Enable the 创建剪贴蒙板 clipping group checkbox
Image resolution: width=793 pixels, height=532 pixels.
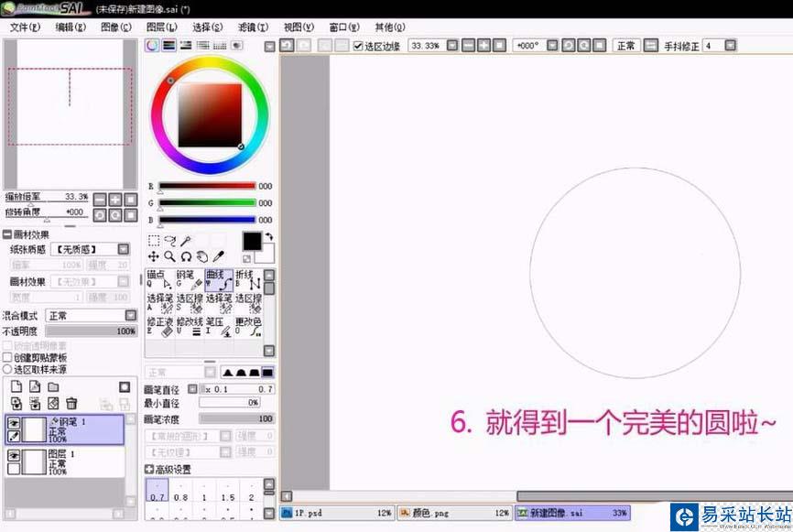(x=7, y=357)
